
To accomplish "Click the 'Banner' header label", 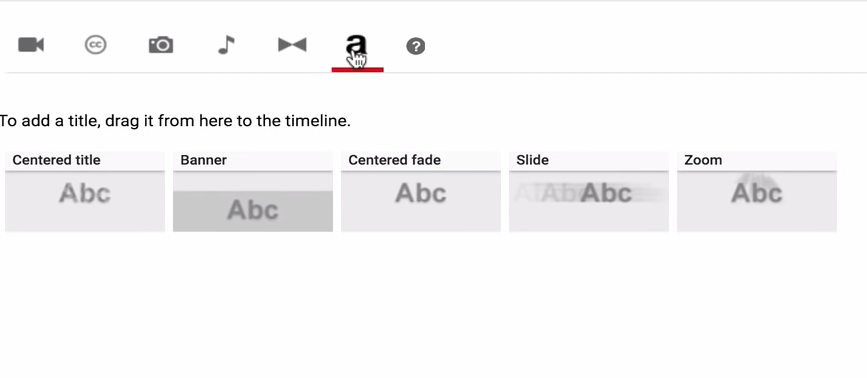I will pyautogui.click(x=203, y=160).
